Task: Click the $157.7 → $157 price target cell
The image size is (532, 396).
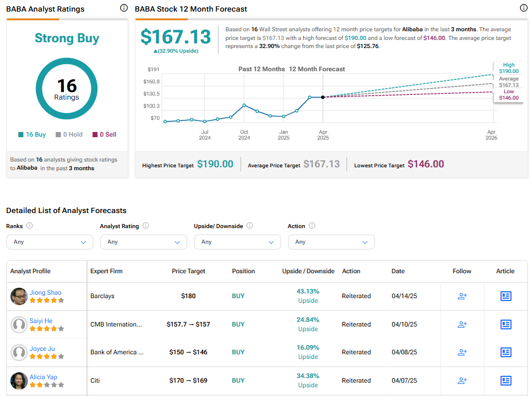Action: (188, 324)
